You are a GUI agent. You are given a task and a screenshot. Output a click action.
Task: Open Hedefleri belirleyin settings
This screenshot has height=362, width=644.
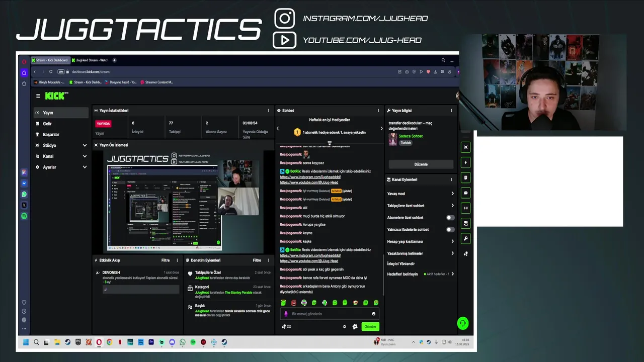coord(421,274)
